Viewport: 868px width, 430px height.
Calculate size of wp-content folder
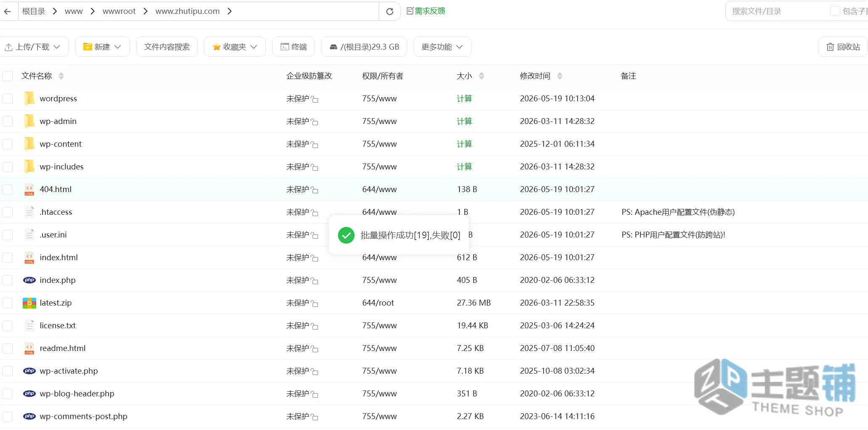click(465, 144)
